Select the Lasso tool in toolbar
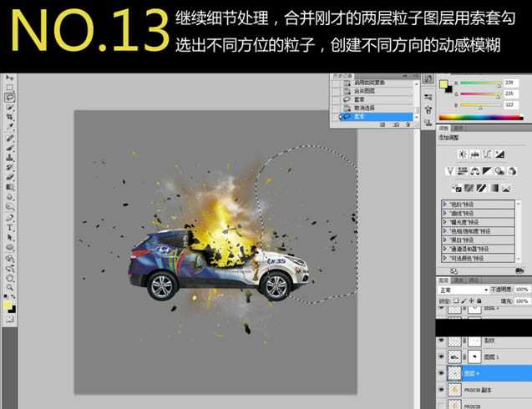 (9, 98)
